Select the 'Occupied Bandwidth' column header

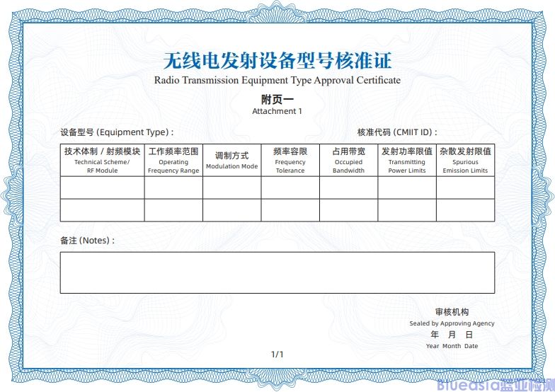point(348,161)
